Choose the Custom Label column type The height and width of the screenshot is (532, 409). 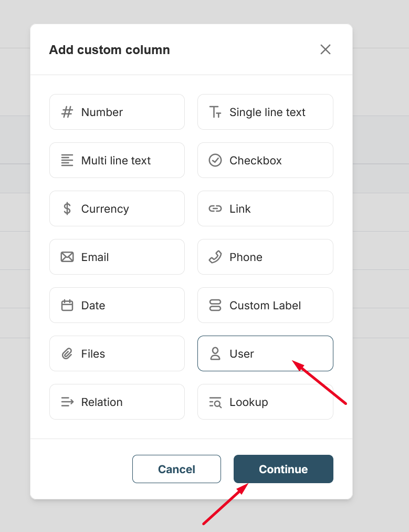pos(265,305)
